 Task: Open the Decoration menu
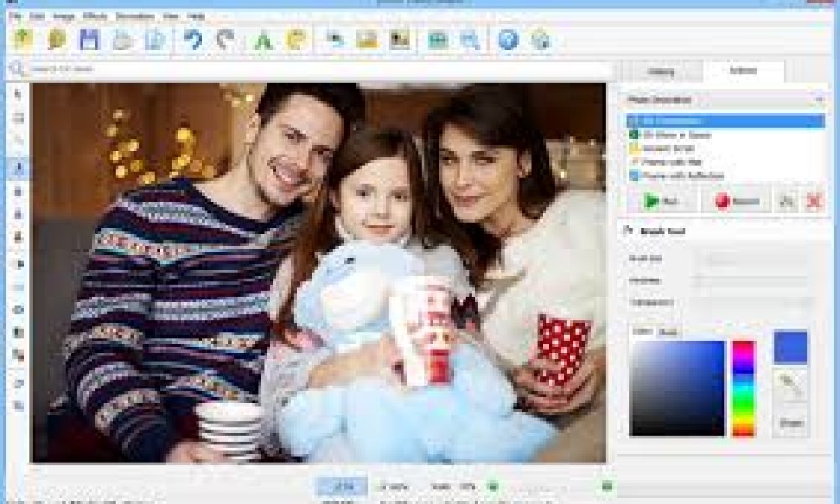click(135, 17)
